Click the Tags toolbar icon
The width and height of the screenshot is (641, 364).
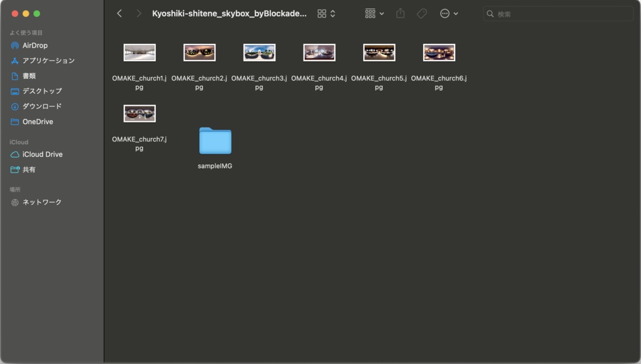pos(422,14)
